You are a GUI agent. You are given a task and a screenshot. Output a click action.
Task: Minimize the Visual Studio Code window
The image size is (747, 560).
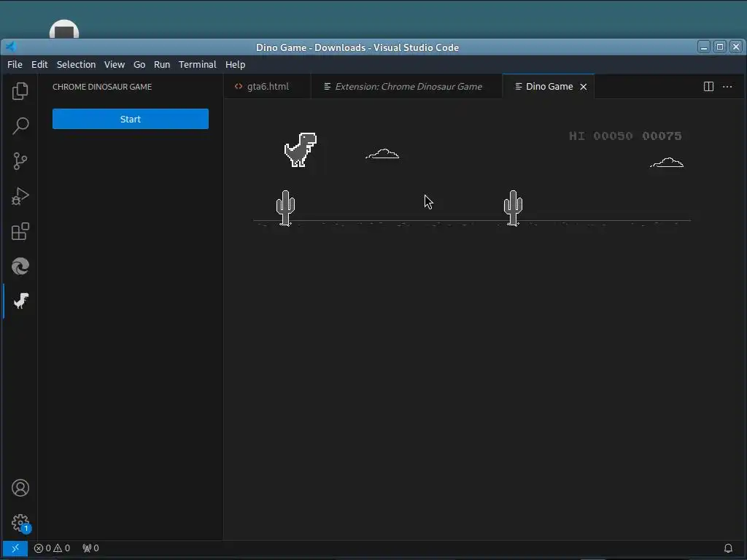click(x=704, y=47)
